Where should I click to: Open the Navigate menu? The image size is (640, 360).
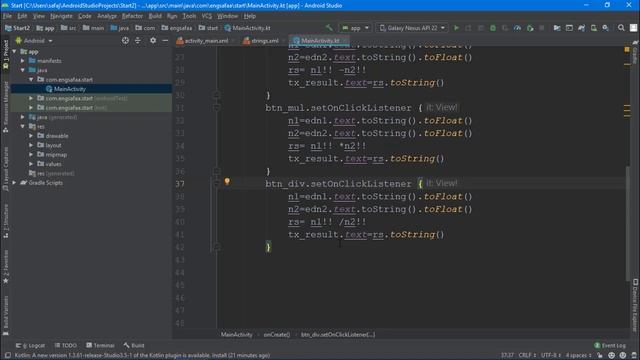click(x=61, y=16)
